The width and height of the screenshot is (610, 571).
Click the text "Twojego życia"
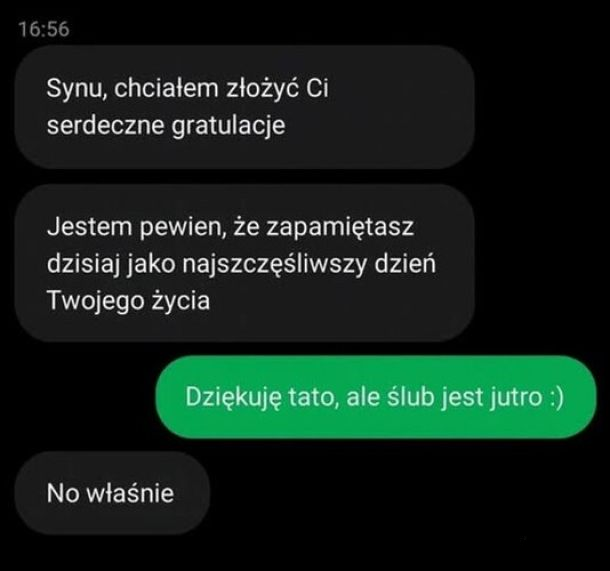pyautogui.click(x=128, y=301)
